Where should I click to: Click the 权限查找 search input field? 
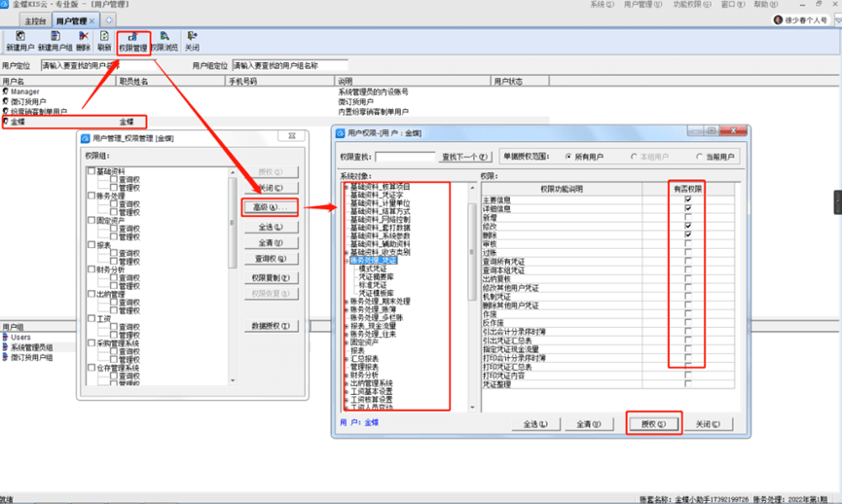pos(403,157)
